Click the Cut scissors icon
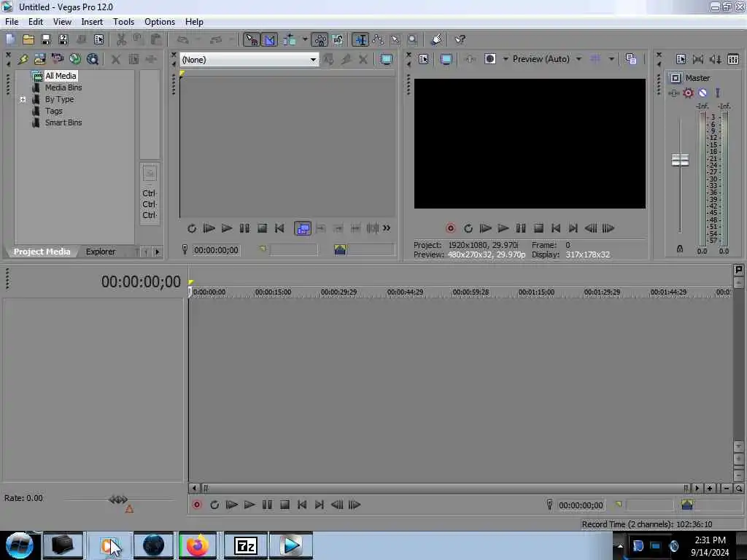The width and height of the screenshot is (747, 560). point(122,40)
